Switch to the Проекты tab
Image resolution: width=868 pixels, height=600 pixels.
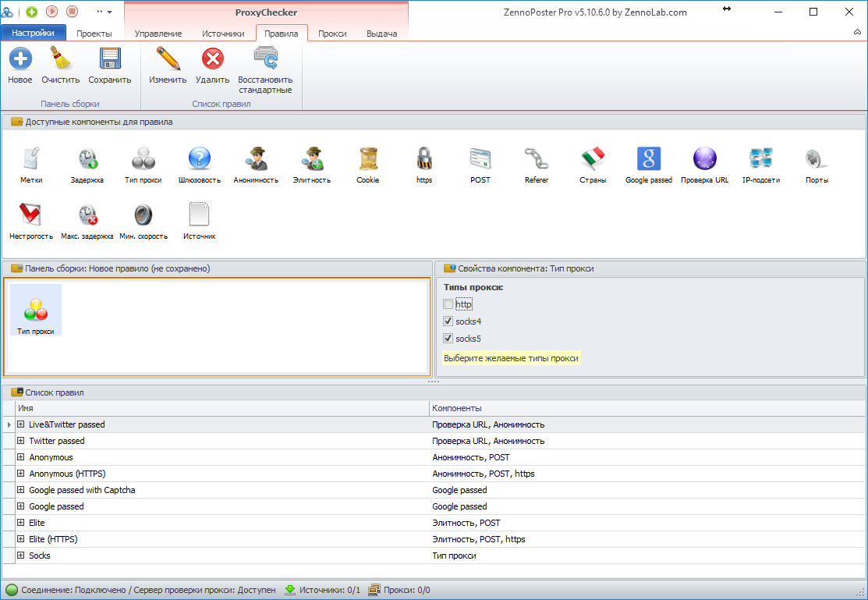click(94, 34)
